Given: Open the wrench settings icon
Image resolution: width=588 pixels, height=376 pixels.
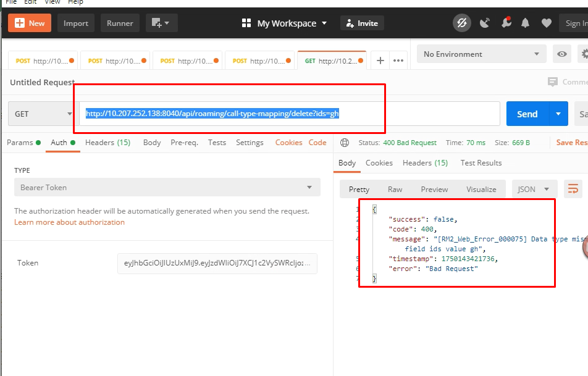Looking at the screenshot, I should tap(506, 23).
